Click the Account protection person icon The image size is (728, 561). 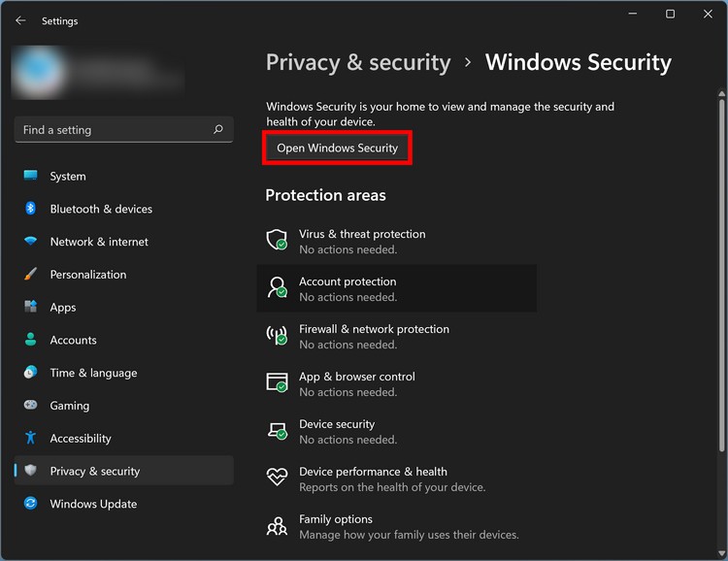[x=278, y=288]
